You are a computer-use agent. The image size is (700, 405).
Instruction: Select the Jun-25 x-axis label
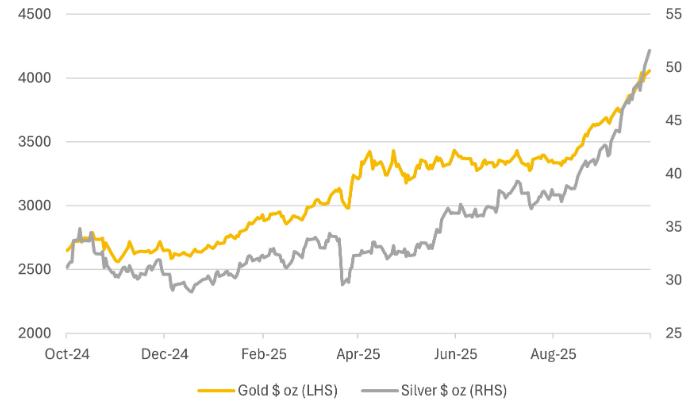(x=455, y=353)
